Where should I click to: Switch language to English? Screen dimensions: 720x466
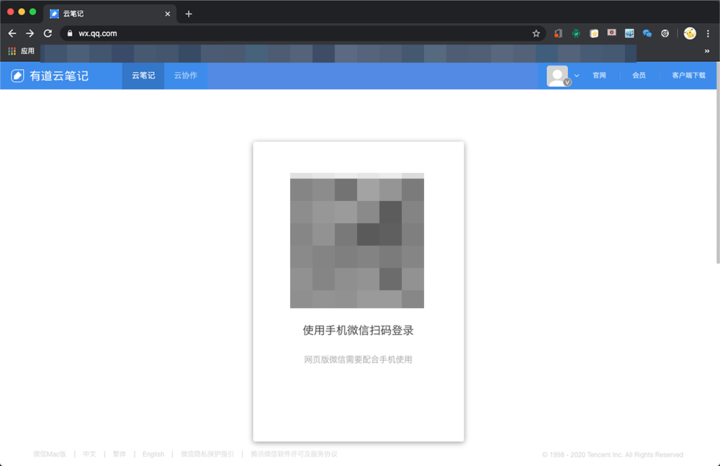point(153,454)
